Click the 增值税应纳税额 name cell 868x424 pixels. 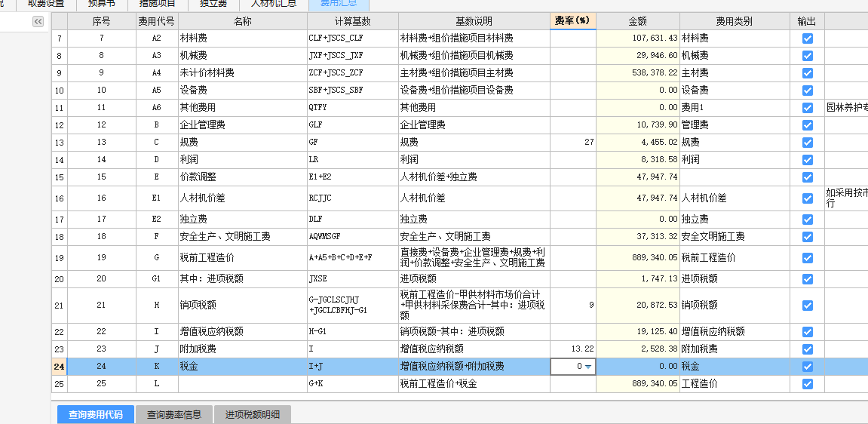click(x=243, y=332)
